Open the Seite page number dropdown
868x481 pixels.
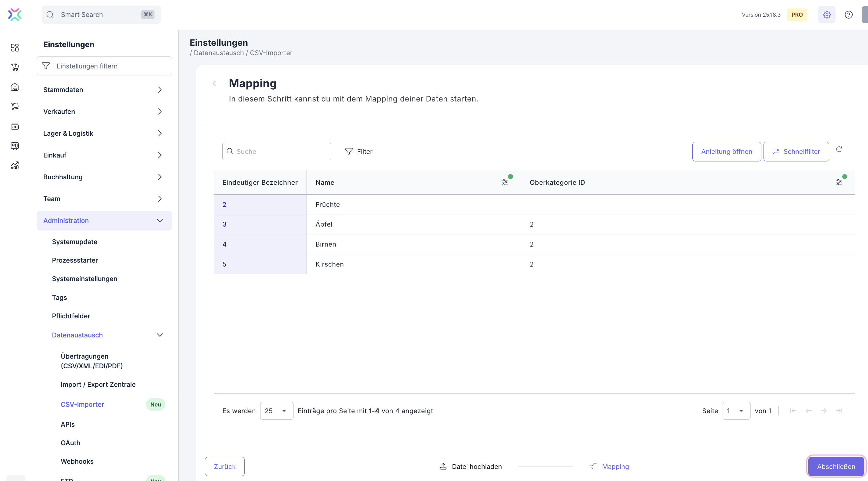click(x=736, y=410)
